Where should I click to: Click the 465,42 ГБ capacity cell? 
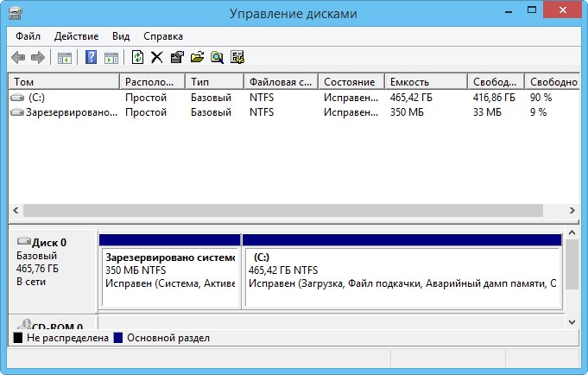pyautogui.click(x=411, y=98)
